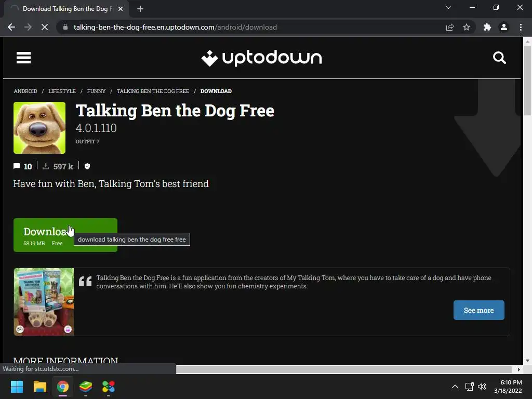The width and height of the screenshot is (532, 399).
Task: Close the Download Talking Ben tab
Action: pos(121,9)
